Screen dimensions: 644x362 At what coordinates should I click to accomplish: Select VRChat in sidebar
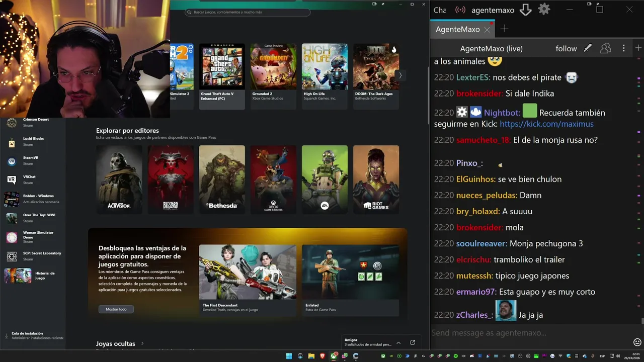(x=33, y=179)
